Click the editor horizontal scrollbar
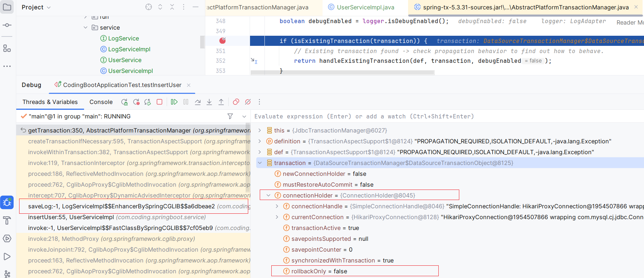Screen dimensions: 644x278 pyautogui.click(x=342, y=73)
